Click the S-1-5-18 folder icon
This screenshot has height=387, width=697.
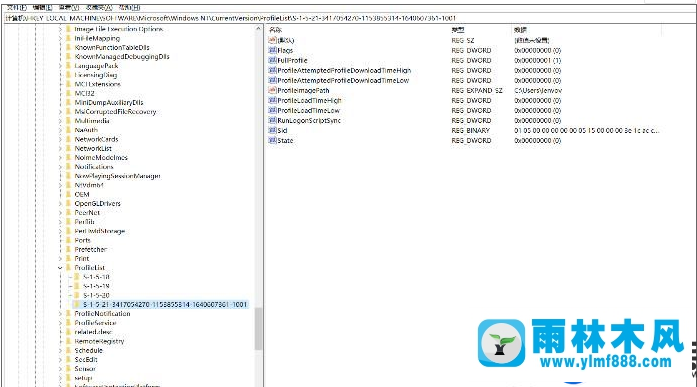pos(77,277)
